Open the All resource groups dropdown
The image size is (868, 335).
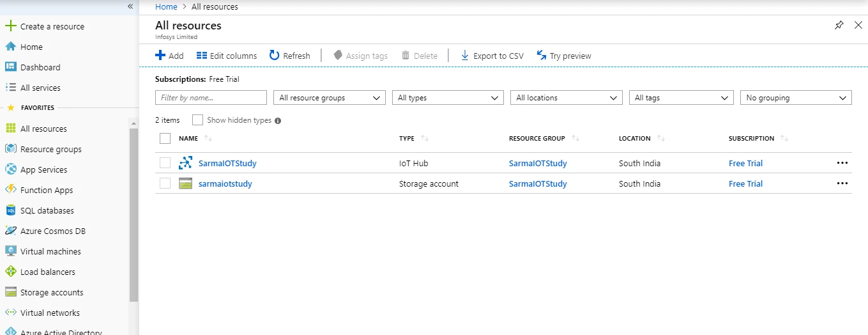point(330,98)
